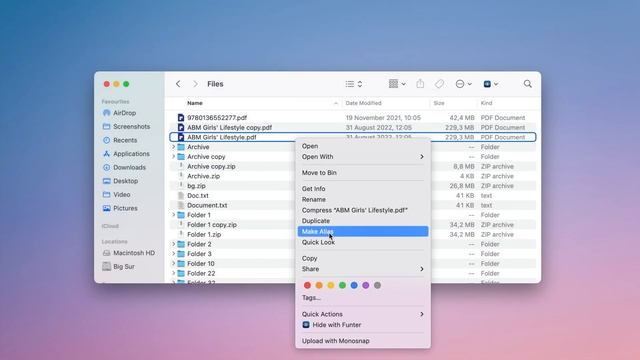Click the Share toolbar icon

(x=420, y=84)
